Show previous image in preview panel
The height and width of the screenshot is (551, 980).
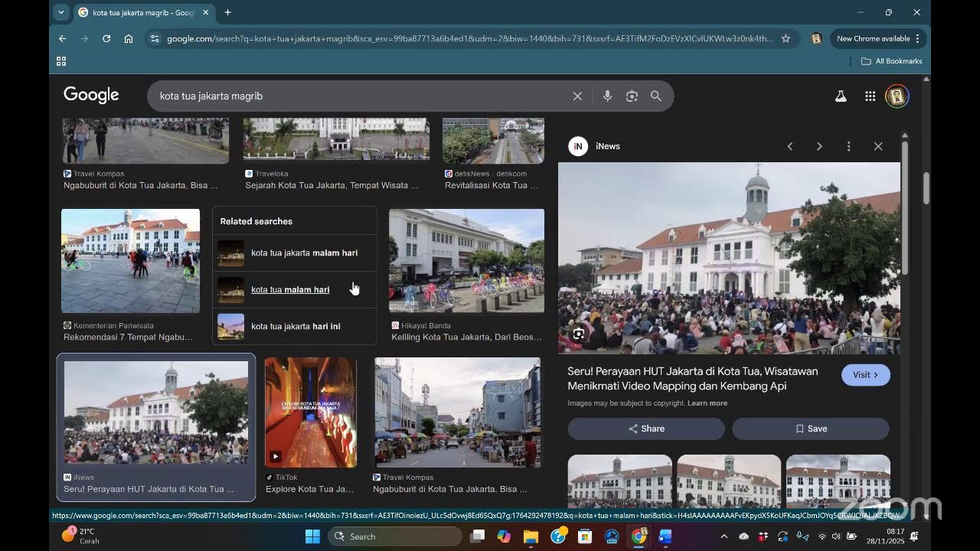(x=790, y=146)
